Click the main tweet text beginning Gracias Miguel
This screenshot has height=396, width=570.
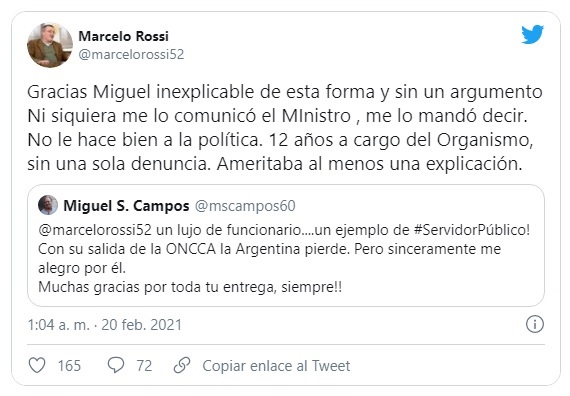click(285, 128)
